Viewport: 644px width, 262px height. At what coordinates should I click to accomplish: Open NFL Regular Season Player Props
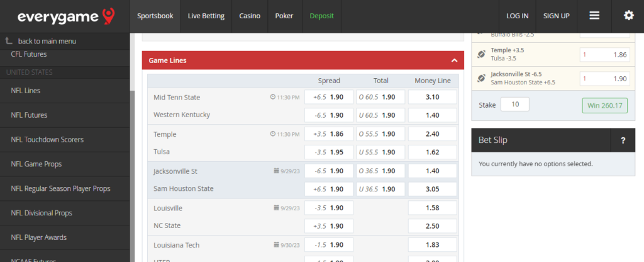tap(65, 188)
